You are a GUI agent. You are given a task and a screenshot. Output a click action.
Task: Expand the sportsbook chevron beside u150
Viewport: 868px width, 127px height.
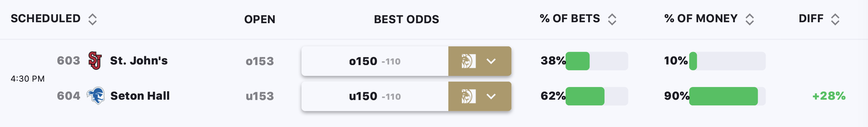click(491, 97)
